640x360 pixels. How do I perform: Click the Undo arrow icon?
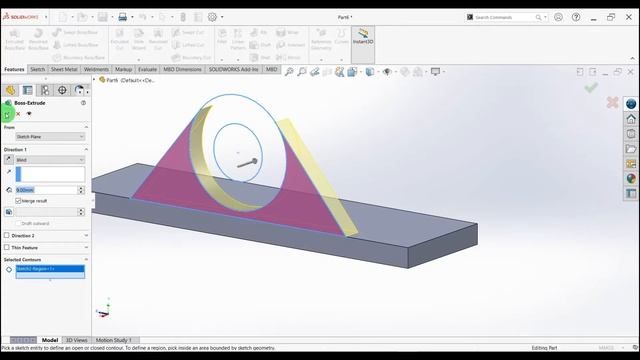(x=142, y=17)
